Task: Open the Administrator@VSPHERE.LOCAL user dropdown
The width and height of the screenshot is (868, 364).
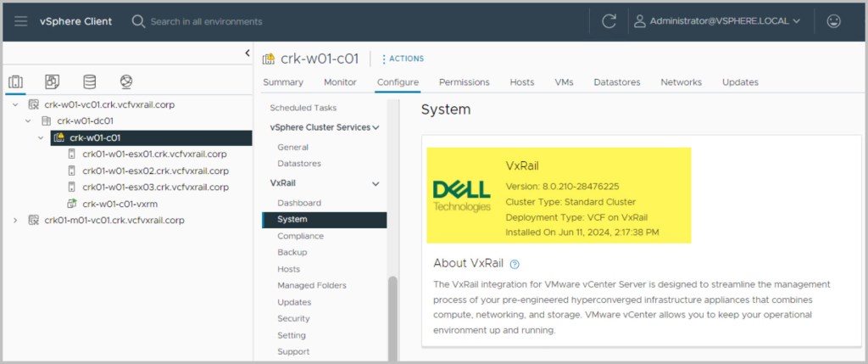Action: coord(716,21)
